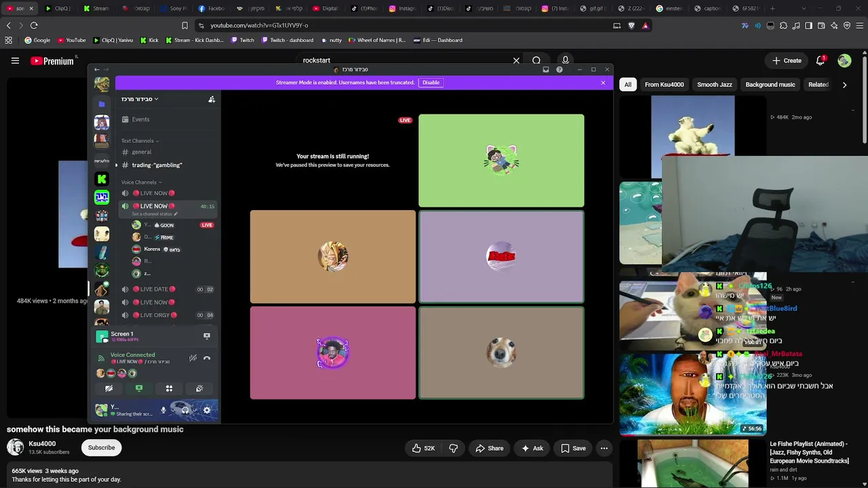Open the YouTube guide hamburger menu
The height and width of the screenshot is (488, 868).
point(15,60)
